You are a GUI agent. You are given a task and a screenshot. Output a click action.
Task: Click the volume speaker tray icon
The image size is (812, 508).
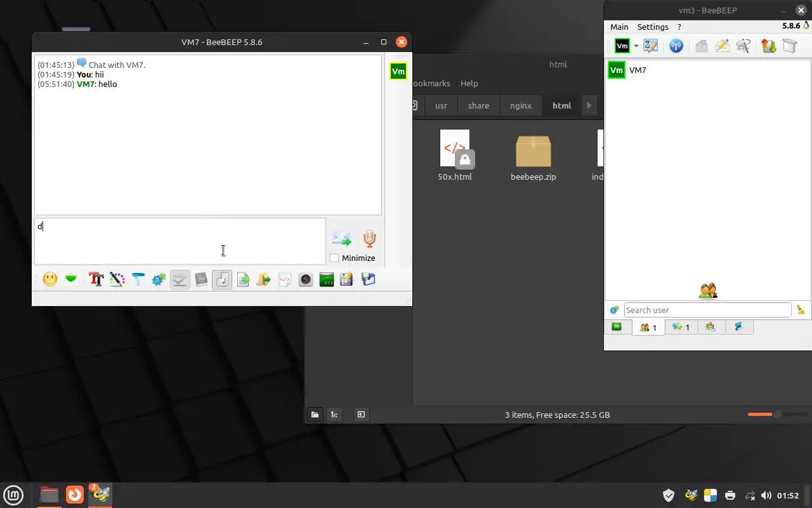click(x=766, y=495)
